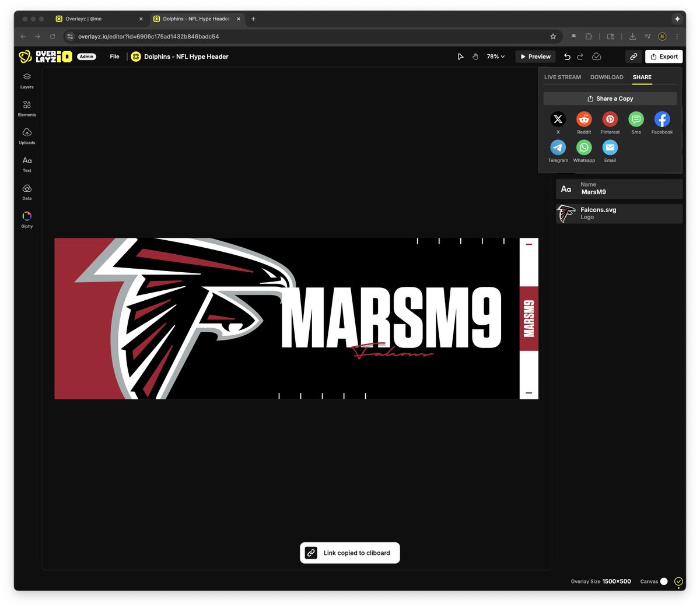Click the cloud save status icon
The image size is (700, 608).
pos(596,57)
